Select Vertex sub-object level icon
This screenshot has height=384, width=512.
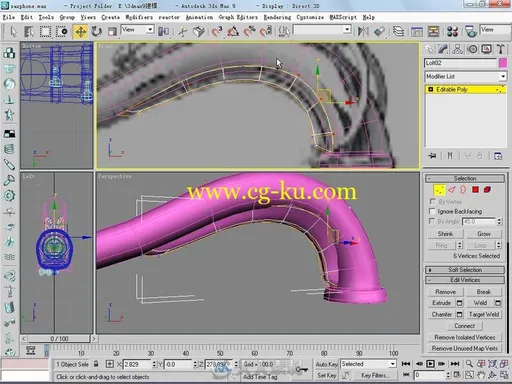point(439,190)
